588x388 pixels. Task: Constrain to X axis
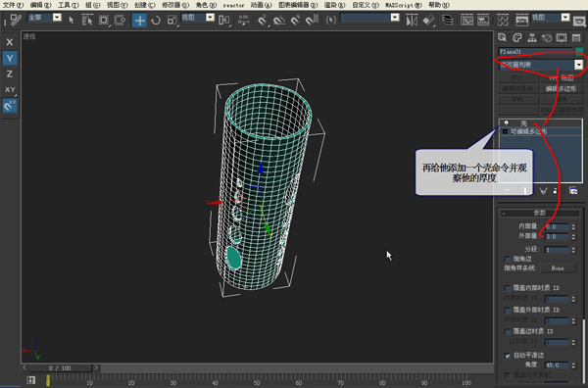point(10,42)
